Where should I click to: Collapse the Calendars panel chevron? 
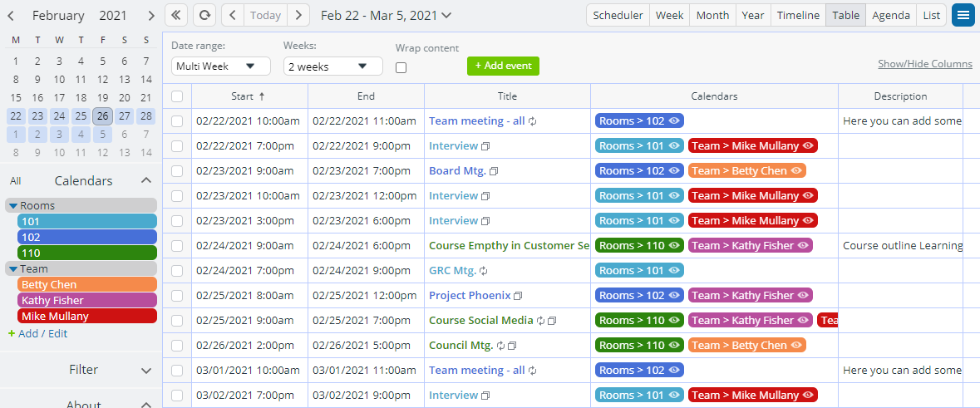pos(146,180)
